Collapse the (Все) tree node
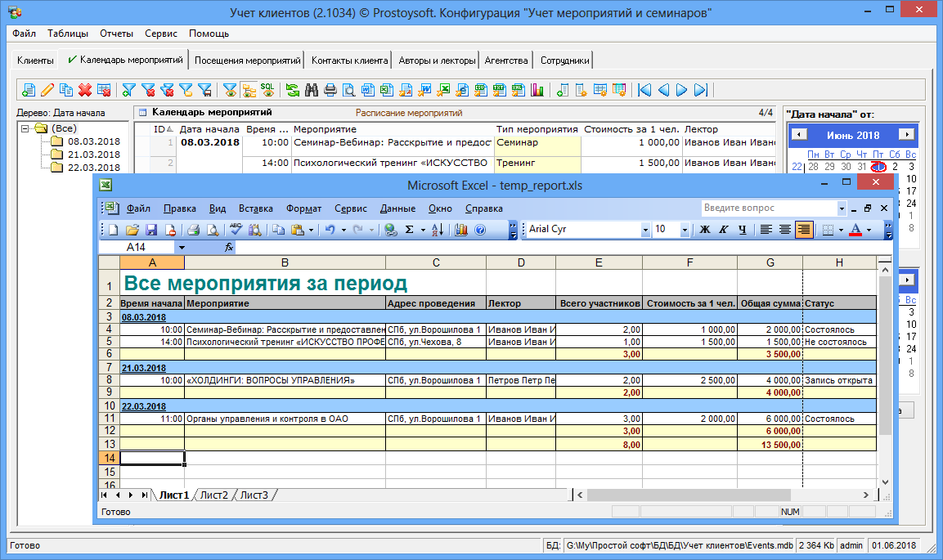 click(x=25, y=128)
